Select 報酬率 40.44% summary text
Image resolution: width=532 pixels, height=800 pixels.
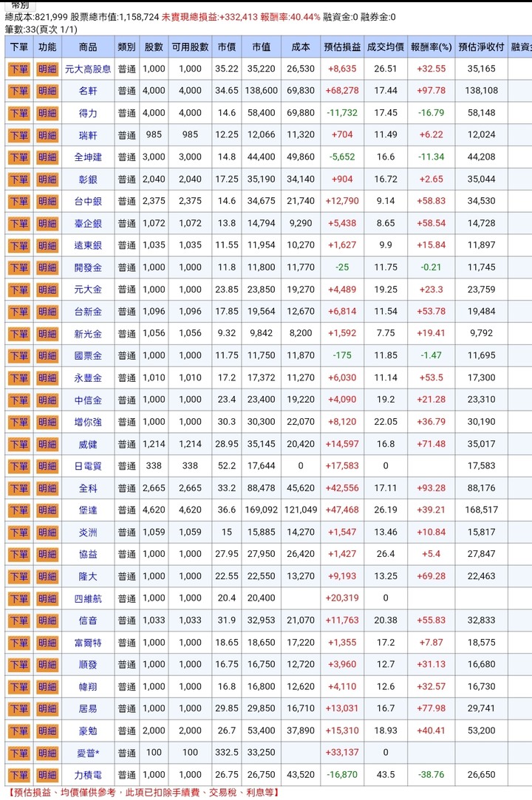290,17
